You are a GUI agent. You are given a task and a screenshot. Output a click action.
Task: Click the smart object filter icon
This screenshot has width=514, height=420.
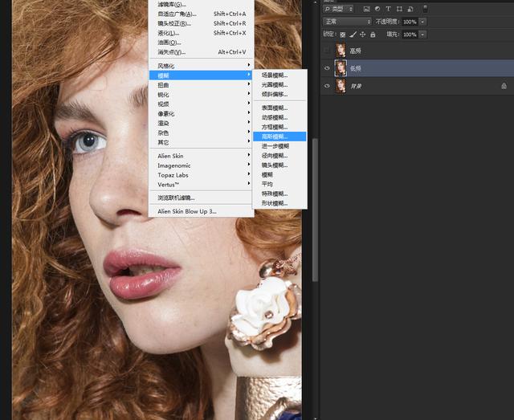[x=410, y=9]
